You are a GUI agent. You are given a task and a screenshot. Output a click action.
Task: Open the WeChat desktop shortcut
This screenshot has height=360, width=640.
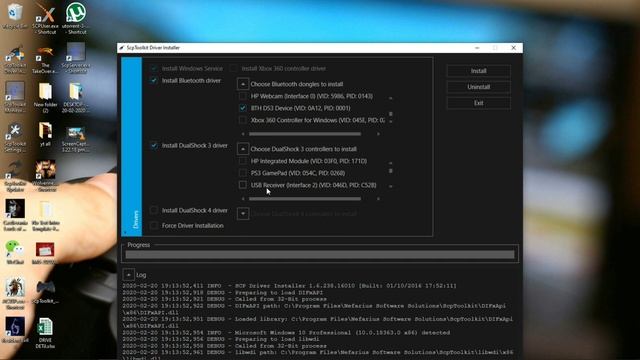[x=15, y=253]
